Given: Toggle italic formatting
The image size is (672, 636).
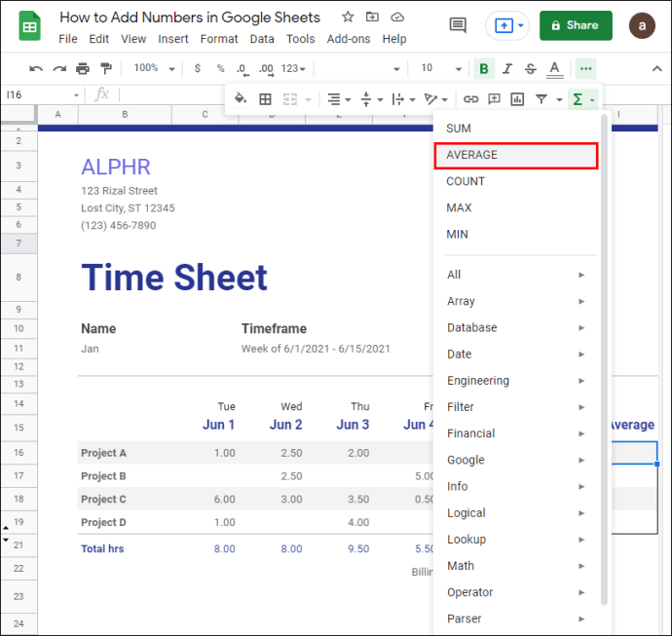Looking at the screenshot, I should 507,68.
